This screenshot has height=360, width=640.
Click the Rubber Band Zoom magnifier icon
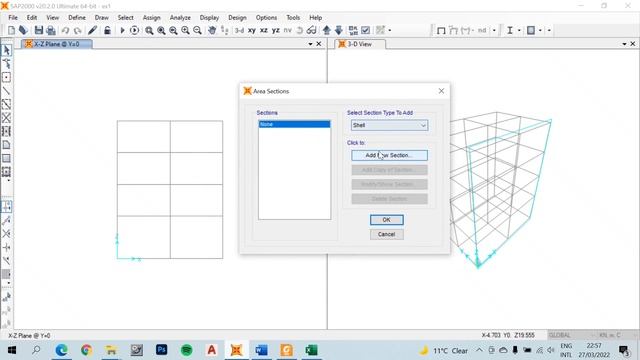(149, 30)
